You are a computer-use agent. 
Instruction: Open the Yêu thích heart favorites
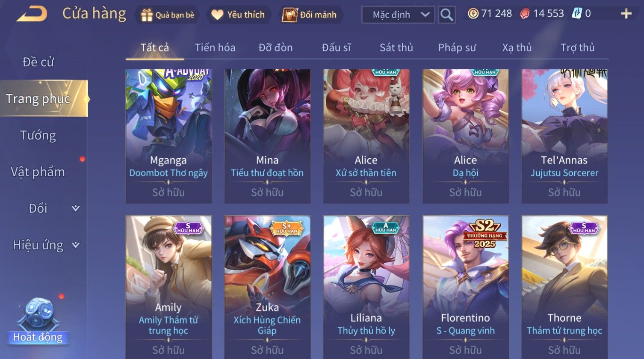point(217,15)
